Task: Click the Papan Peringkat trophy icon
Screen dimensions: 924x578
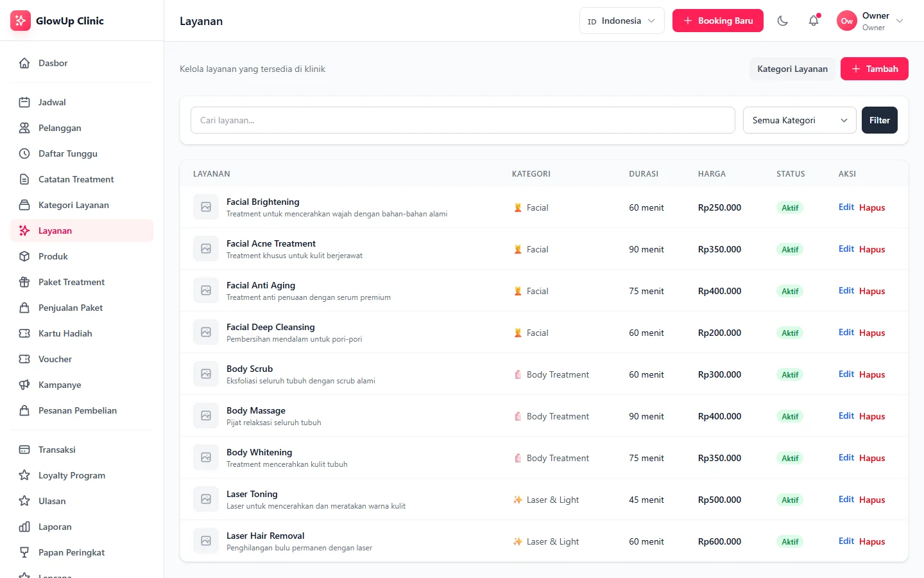Action: tap(24, 552)
